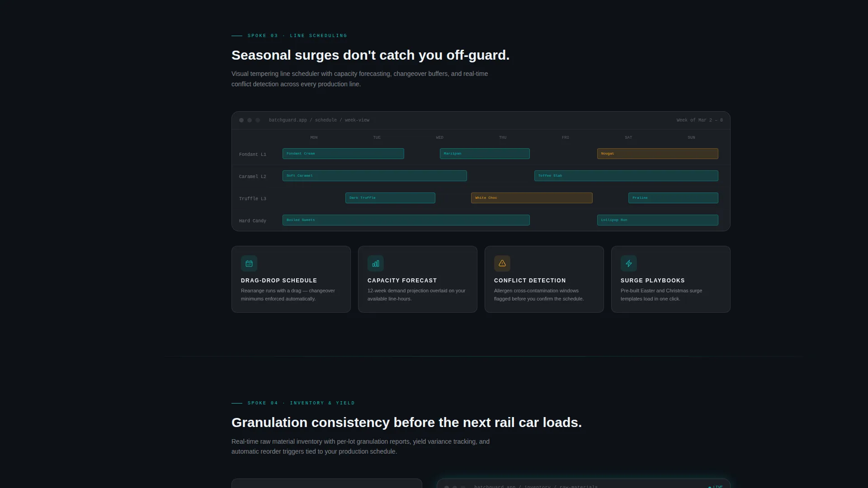Select the White Choc schedule block
The image size is (868, 488).
(532, 198)
